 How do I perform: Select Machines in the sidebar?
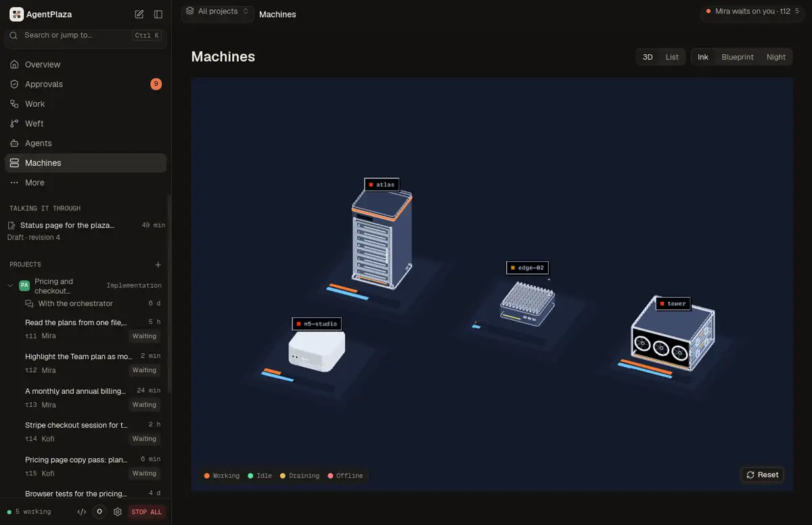(85, 162)
